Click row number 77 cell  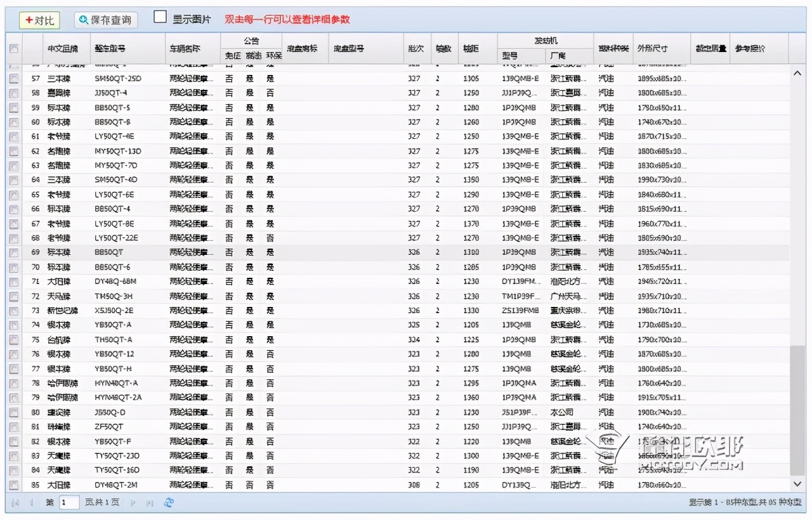pos(36,369)
